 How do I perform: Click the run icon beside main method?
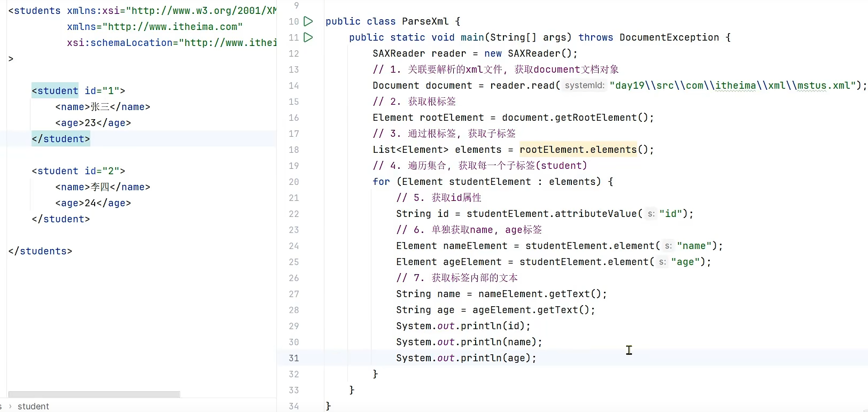[308, 37]
